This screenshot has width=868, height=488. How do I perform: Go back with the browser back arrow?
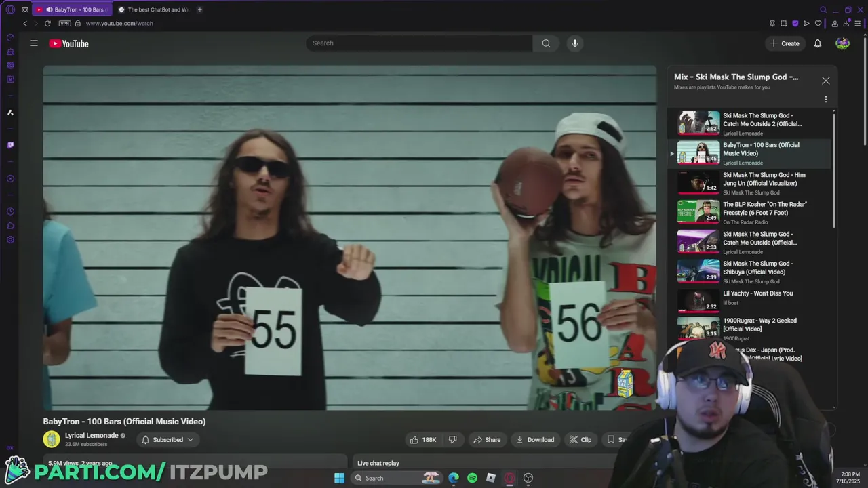click(x=25, y=23)
